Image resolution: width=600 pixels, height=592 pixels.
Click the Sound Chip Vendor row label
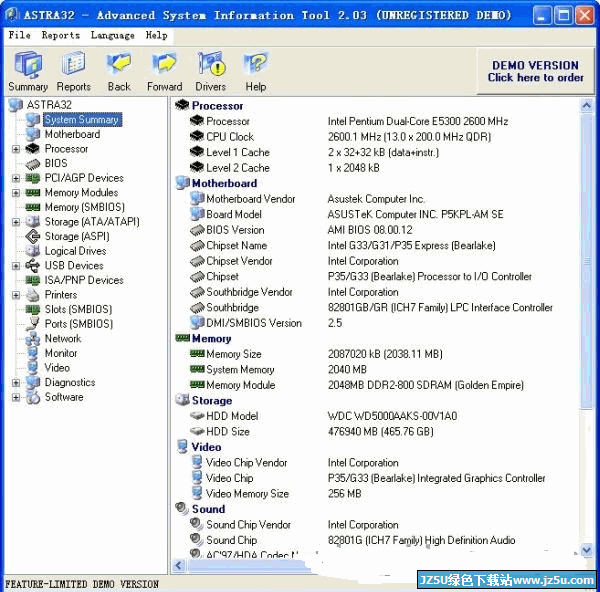pyautogui.click(x=248, y=525)
